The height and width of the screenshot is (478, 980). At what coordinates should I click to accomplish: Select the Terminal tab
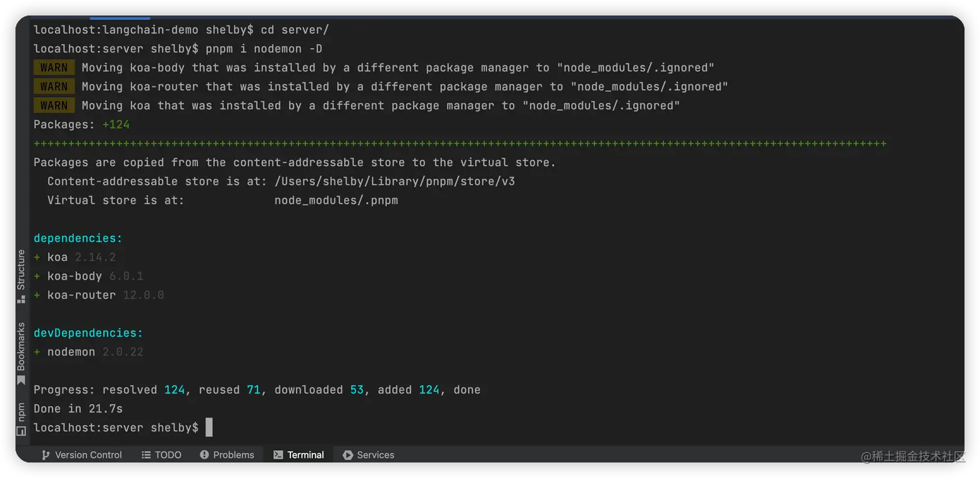coord(298,455)
